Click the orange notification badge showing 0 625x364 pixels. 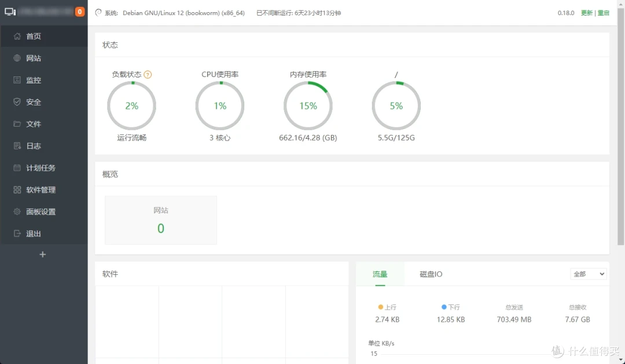tap(80, 12)
